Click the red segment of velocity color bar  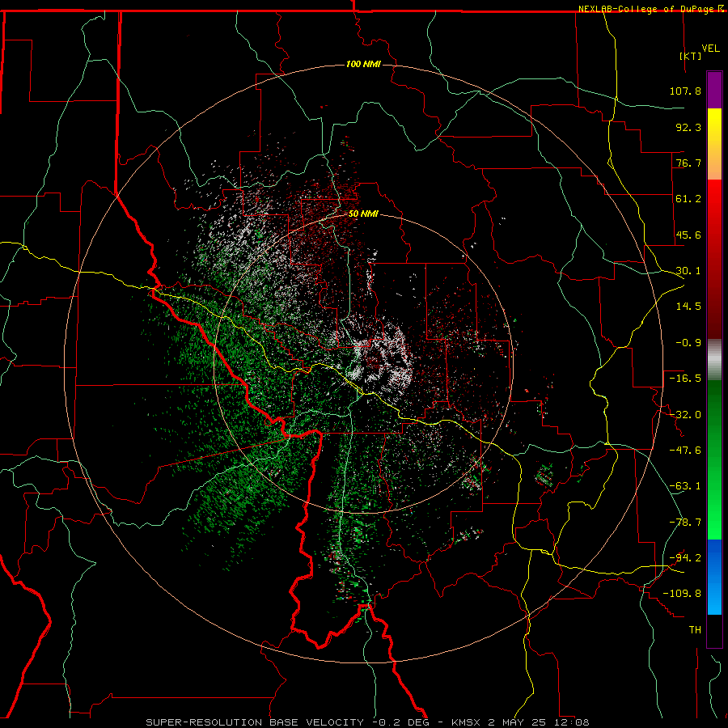coord(714,259)
